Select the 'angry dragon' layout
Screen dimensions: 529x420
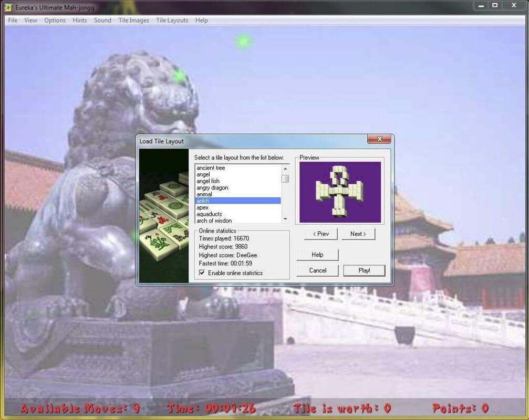pyautogui.click(x=237, y=187)
